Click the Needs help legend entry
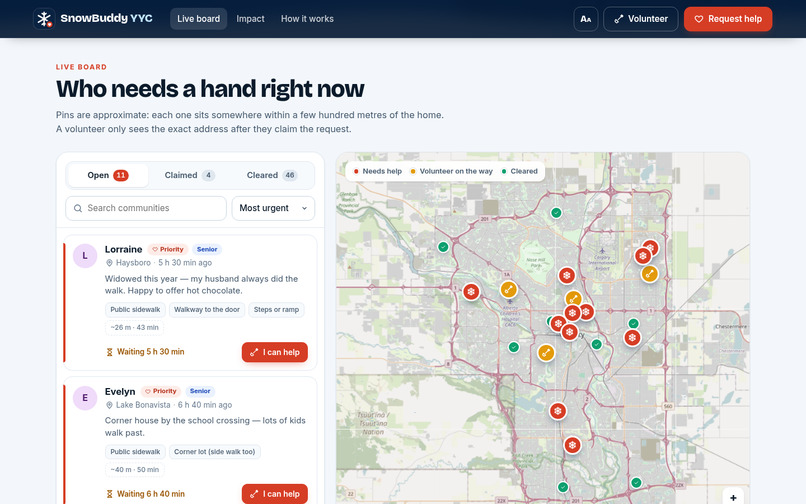806x504 pixels. tap(378, 171)
